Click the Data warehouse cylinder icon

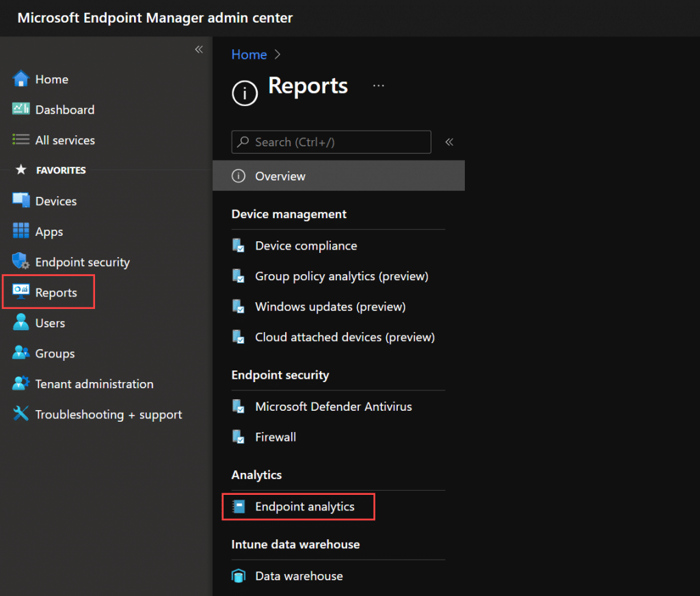click(239, 576)
